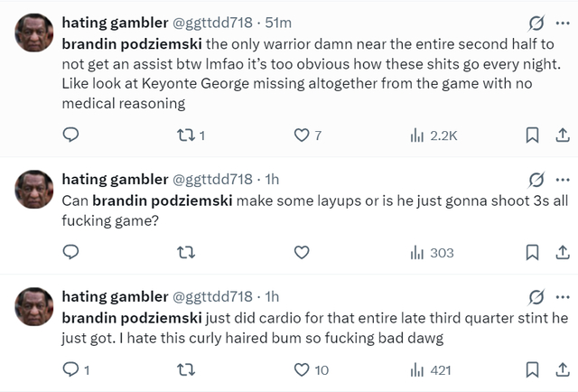Like the tweet with 10 likes
The height and width of the screenshot is (392, 578).
click(303, 369)
